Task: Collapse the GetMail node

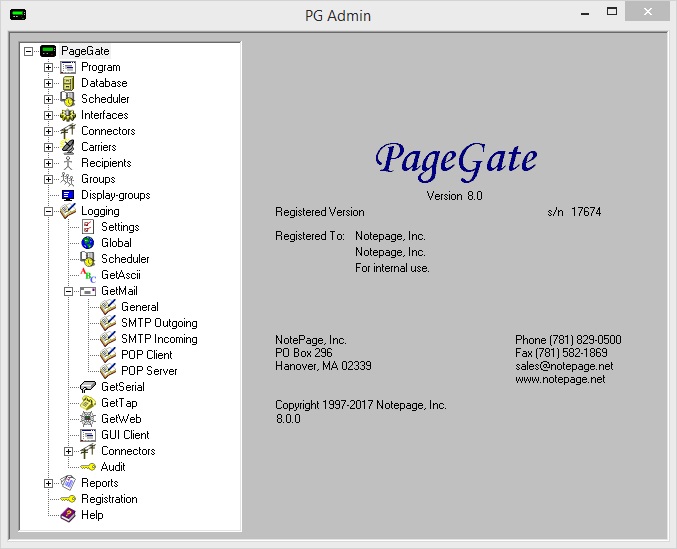Action: (x=68, y=292)
